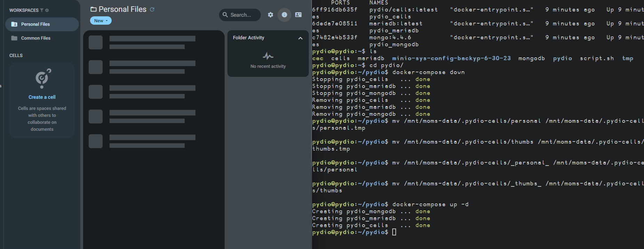Image resolution: width=644 pixels, height=249 pixels.
Task: Click the Folder Activity heading
Action: click(249, 38)
